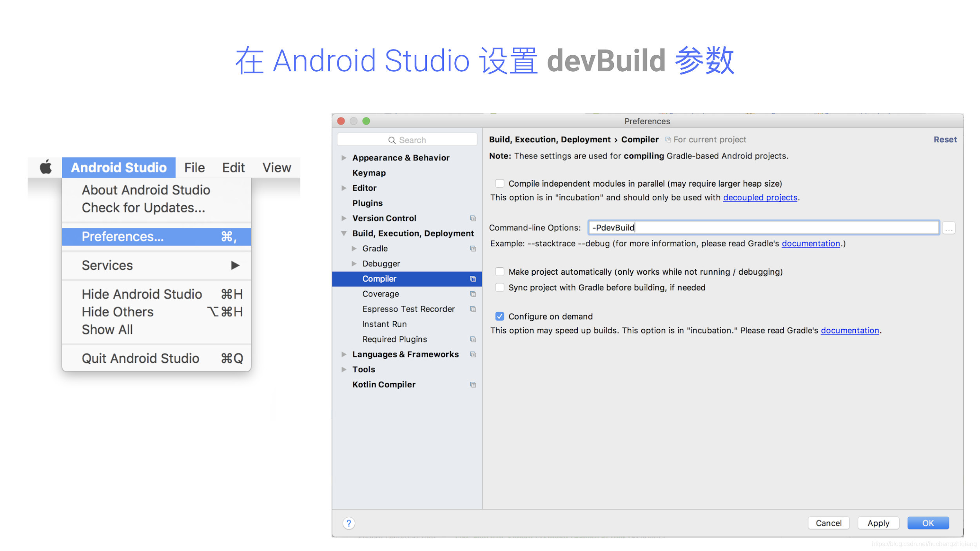Click the project-level icon beside Version Control

(x=473, y=218)
